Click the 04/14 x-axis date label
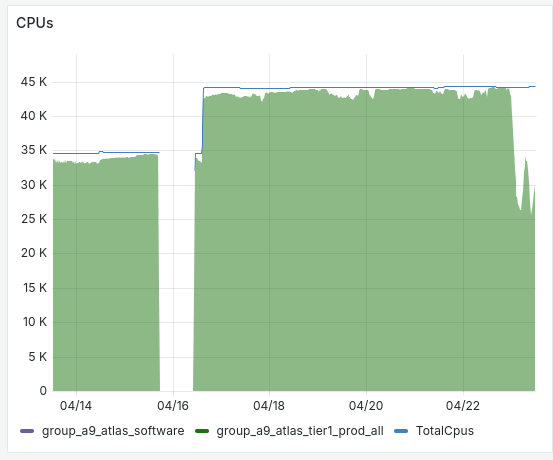This screenshot has height=460, width=553. (x=76, y=406)
